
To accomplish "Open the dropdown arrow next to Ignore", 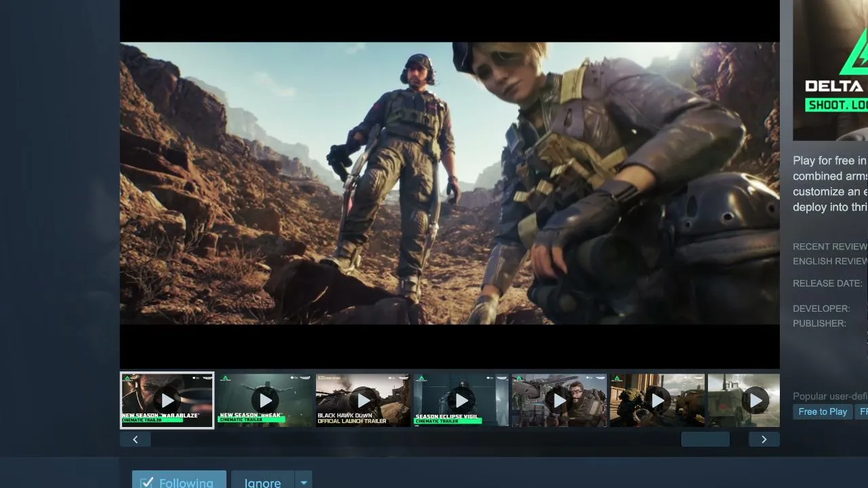I will [x=304, y=479].
